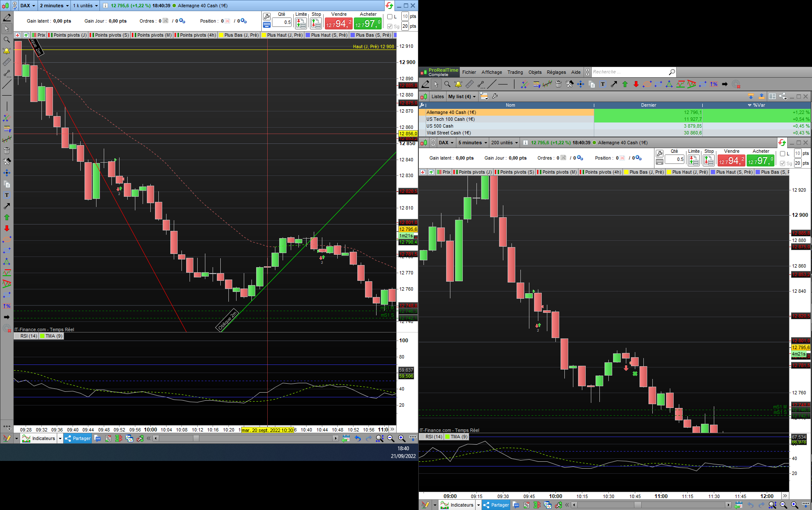Click the Plus Haut (S, Pré) blue swatch label in 2-minute chart
The image size is (812, 510).
pos(327,35)
